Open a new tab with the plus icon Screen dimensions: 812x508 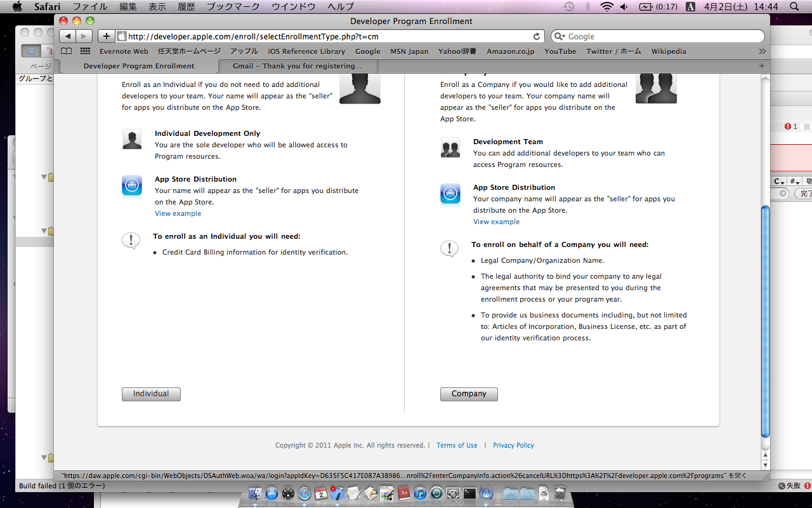click(x=761, y=66)
